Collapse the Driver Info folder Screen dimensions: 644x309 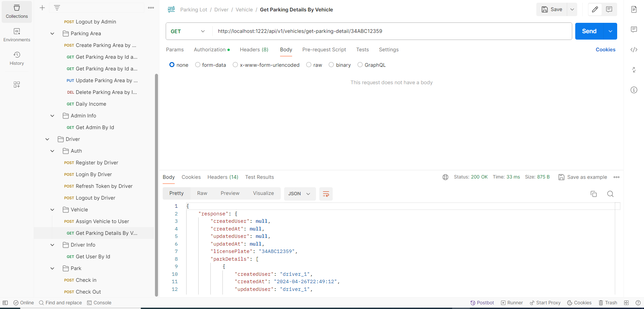[52, 245]
